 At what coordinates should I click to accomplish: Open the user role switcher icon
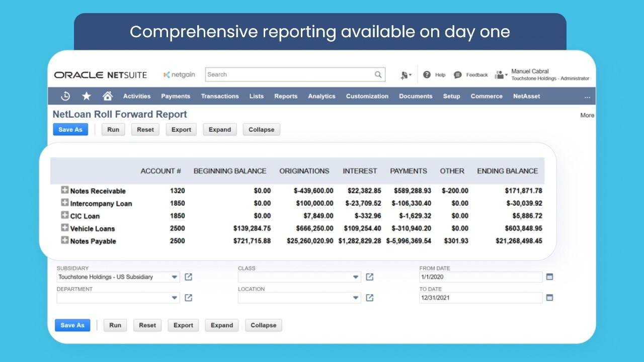pyautogui.click(x=501, y=75)
